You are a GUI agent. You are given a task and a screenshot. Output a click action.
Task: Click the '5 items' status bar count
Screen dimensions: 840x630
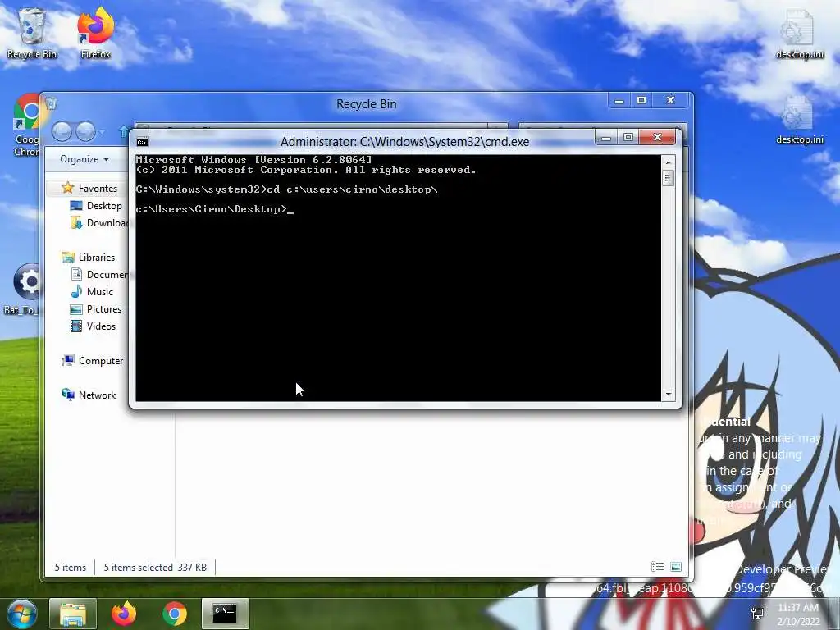[x=71, y=568]
